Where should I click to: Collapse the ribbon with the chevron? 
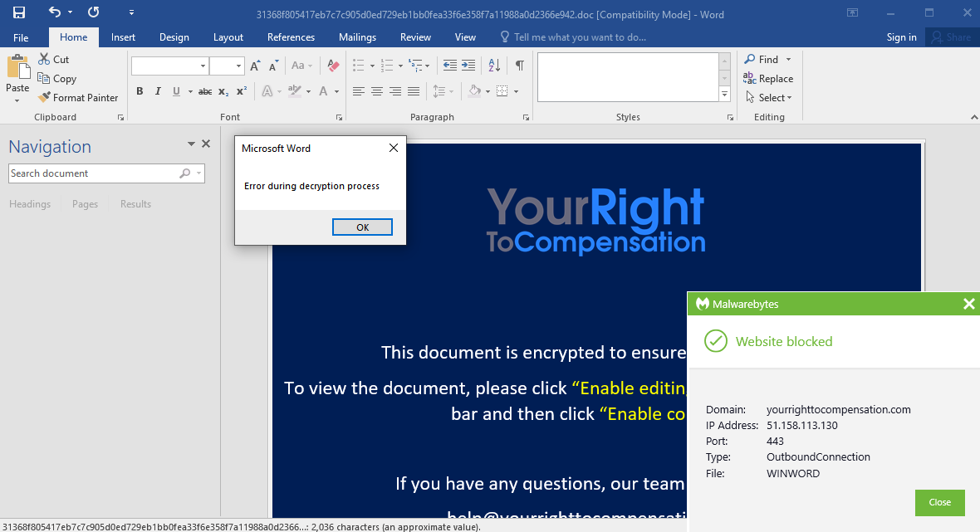(973, 117)
